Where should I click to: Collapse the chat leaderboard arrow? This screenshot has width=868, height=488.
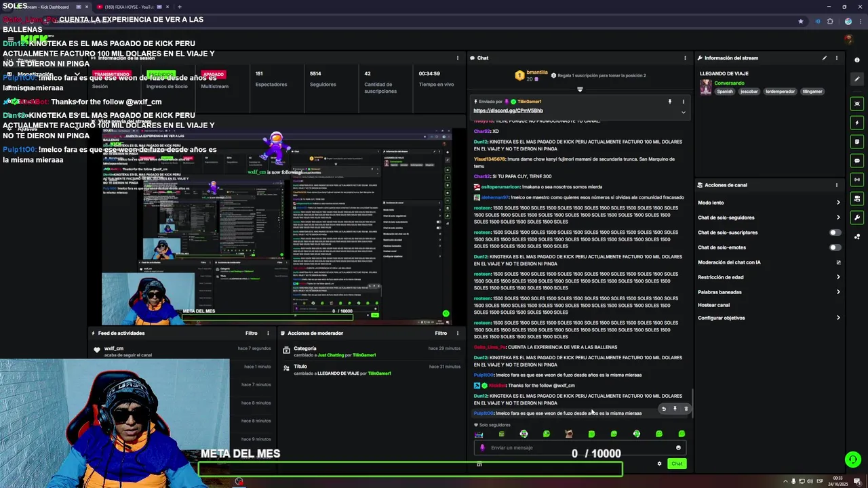pyautogui.click(x=580, y=89)
